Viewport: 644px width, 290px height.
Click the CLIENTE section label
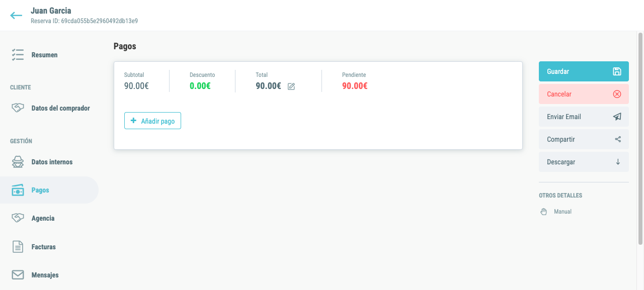[21, 87]
